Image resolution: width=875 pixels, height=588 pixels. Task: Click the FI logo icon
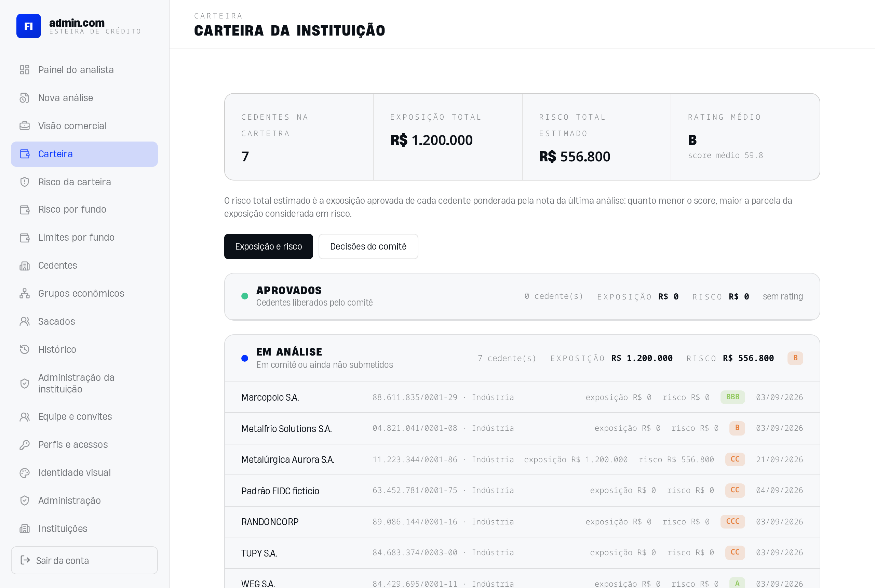click(x=28, y=26)
